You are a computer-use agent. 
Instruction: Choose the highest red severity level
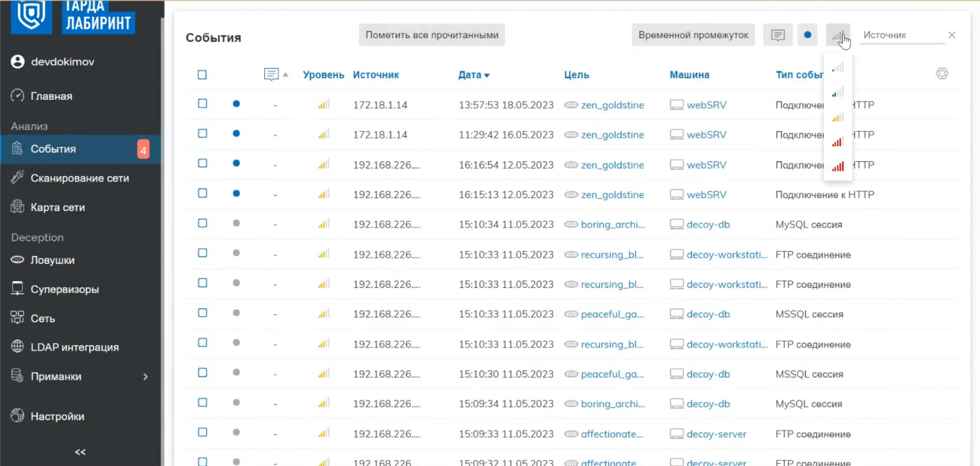point(837,166)
